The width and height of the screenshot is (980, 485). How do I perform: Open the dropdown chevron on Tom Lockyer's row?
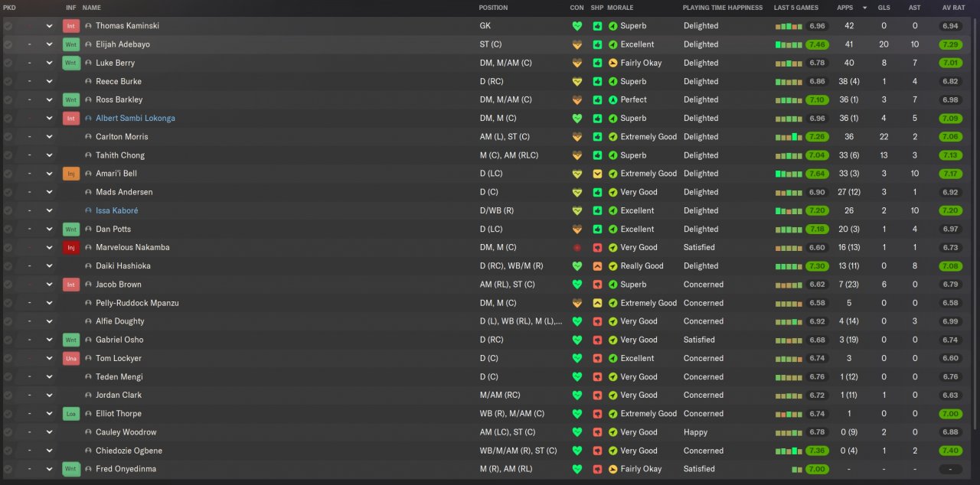coord(50,359)
